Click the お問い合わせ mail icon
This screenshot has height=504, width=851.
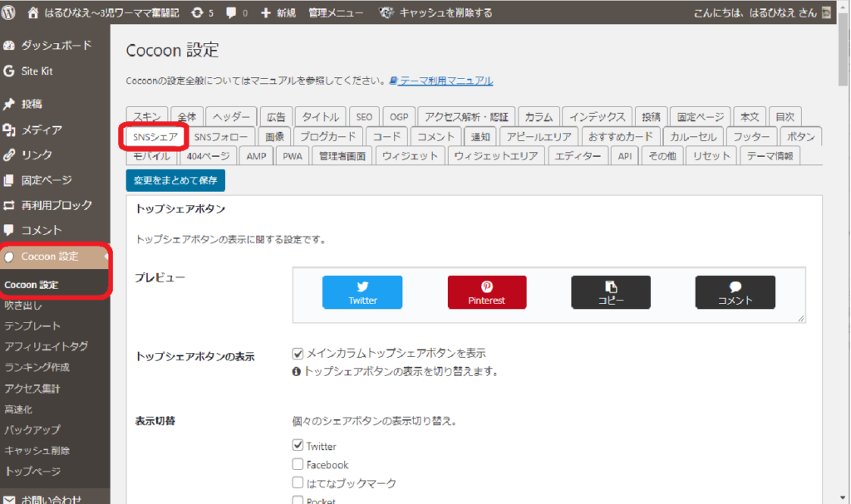[x=8, y=500]
